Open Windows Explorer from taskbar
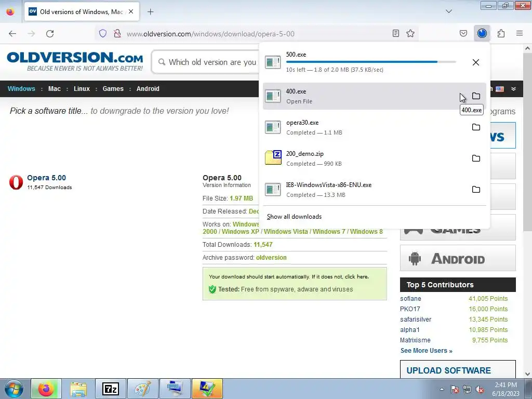 [x=78, y=389]
